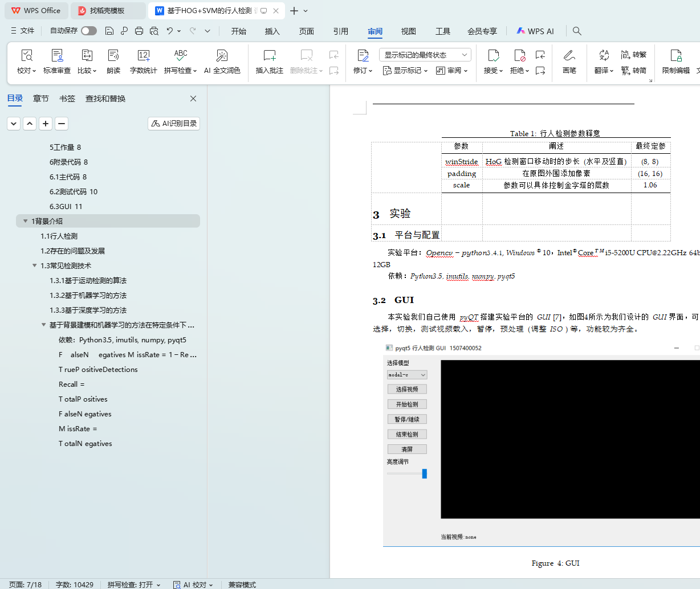Click the AI识别目录 button
Image resolution: width=700 pixels, height=589 pixels.
(x=174, y=124)
